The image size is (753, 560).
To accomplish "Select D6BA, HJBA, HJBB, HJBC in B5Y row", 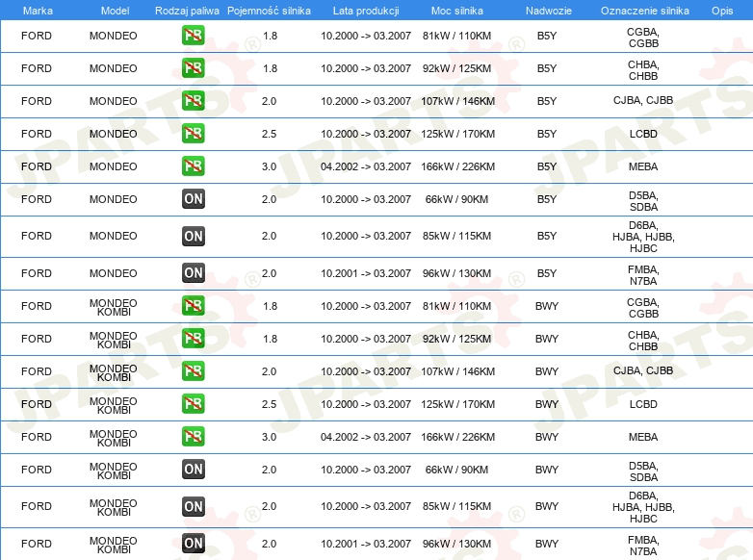I will pos(643,237).
